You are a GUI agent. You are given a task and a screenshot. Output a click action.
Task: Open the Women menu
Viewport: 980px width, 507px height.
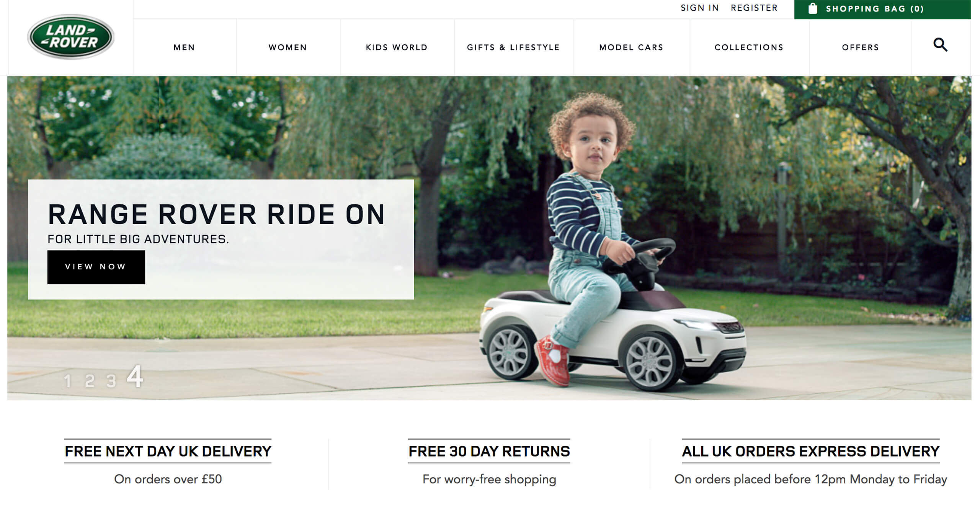click(288, 47)
